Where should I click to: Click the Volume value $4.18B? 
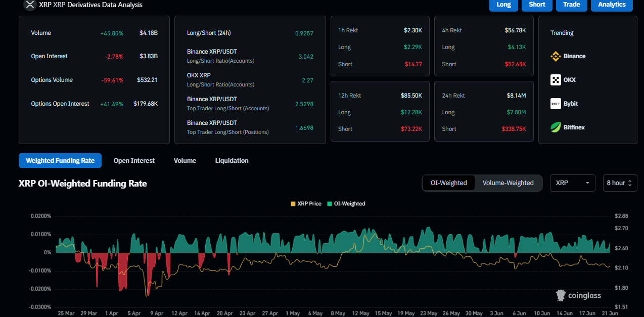(149, 33)
